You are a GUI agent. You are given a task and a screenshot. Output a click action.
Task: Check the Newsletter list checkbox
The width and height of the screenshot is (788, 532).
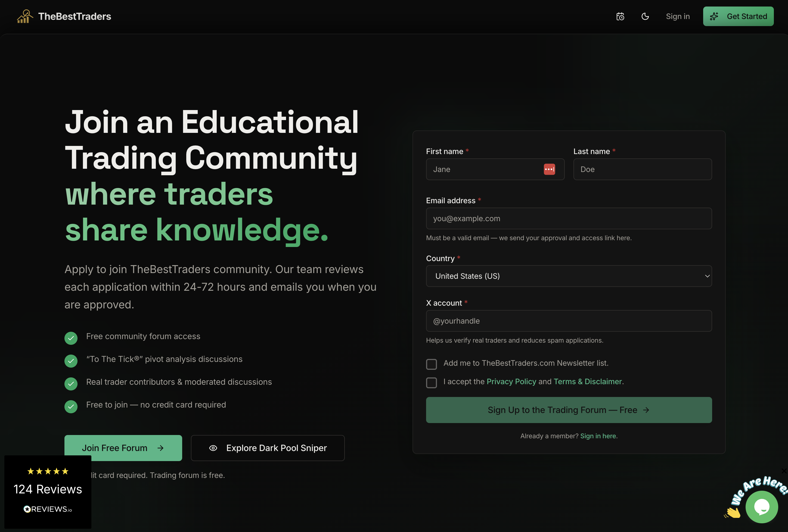tap(431, 364)
